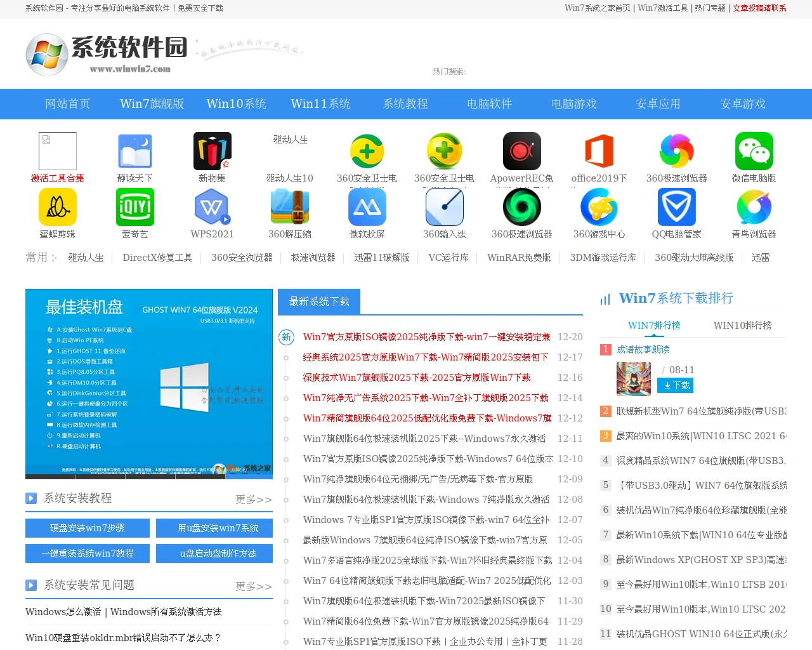Image resolution: width=812 pixels, height=650 pixels.
Task: Open Win11系统 from the navigation bar
Action: (321, 104)
